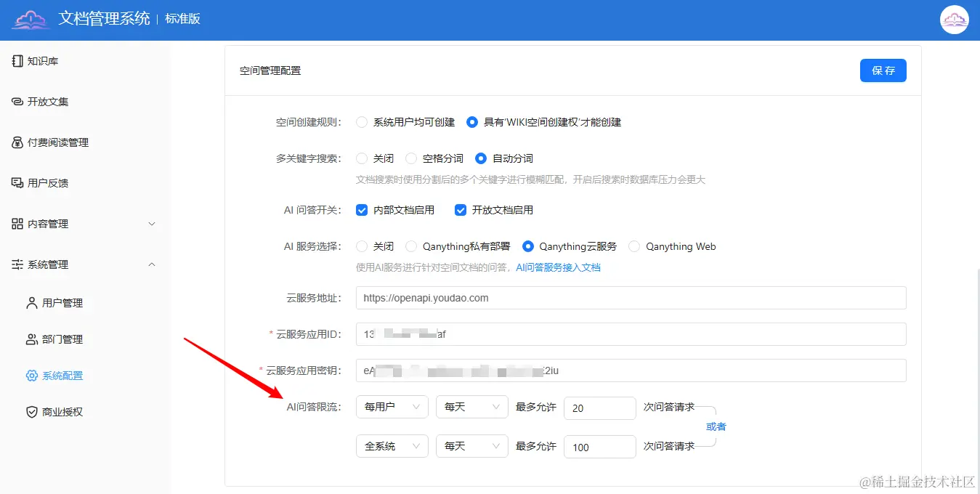This screenshot has width=980, height=494.
Task: Open 每天 dropdown in 全系统 row
Action: [472, 446]
